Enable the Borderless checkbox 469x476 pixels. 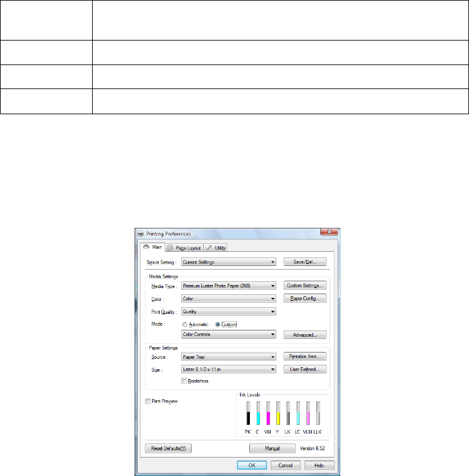185,381
